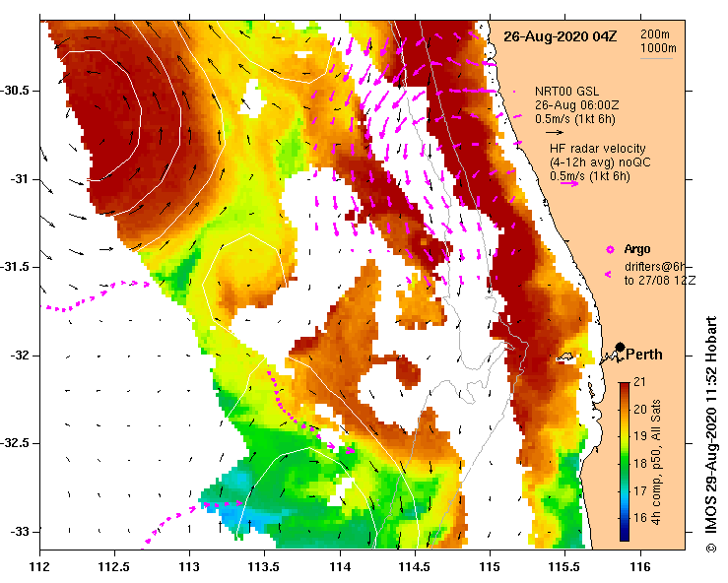Viewport: 728px width, 583px height.
Task: Select the 'Perth' city label
Action: [644, 355]
